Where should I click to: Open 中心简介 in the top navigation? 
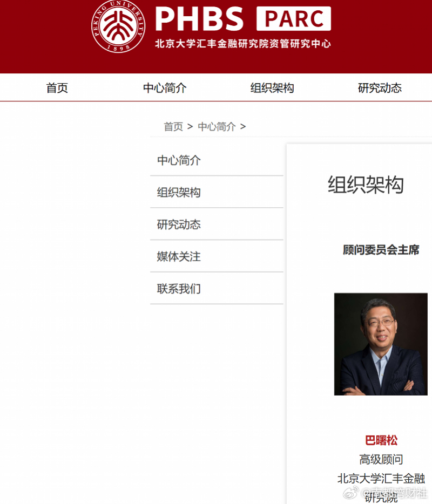coord(165,88)
